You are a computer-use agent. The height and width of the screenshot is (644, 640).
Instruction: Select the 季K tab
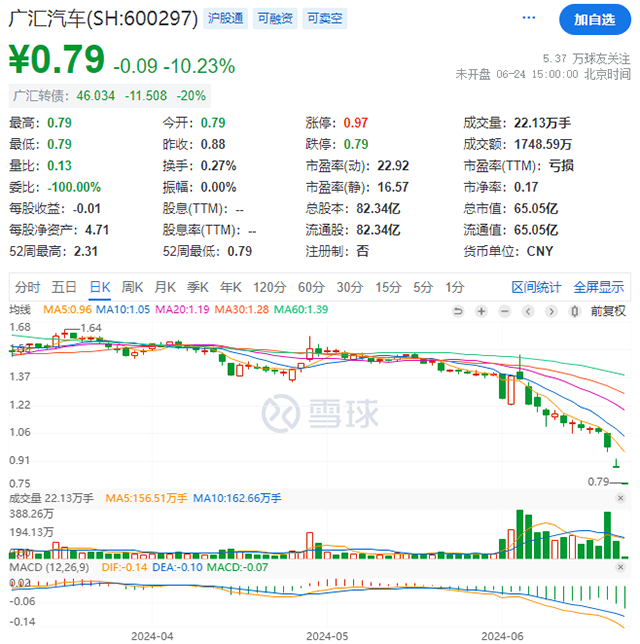[x=198, y=287]
